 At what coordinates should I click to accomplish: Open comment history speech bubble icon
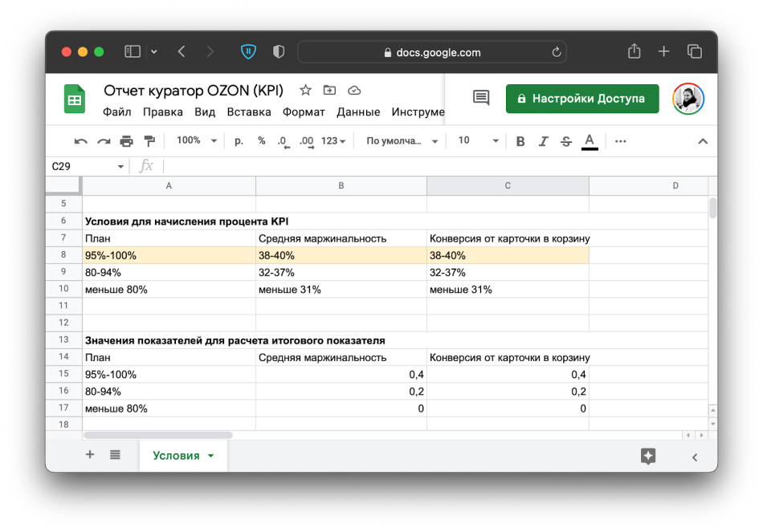481,98
